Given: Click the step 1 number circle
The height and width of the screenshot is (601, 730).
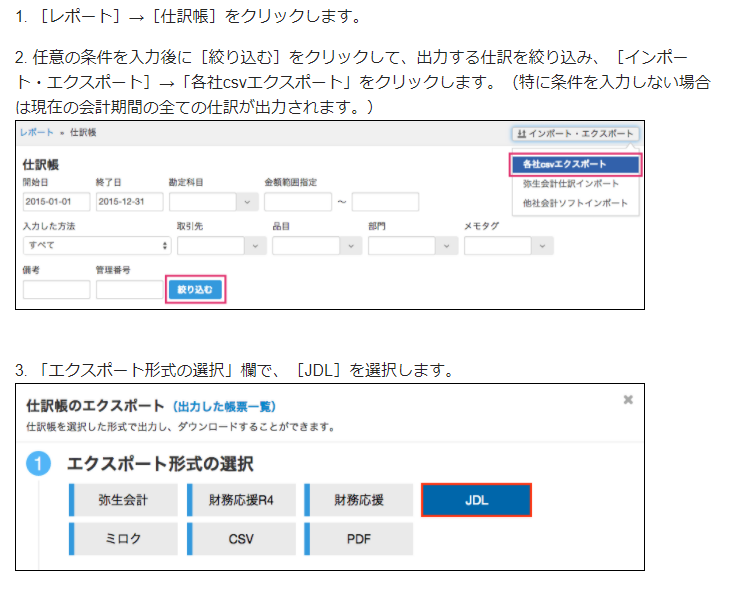Looking at the screenshot, I should point(38,465).
